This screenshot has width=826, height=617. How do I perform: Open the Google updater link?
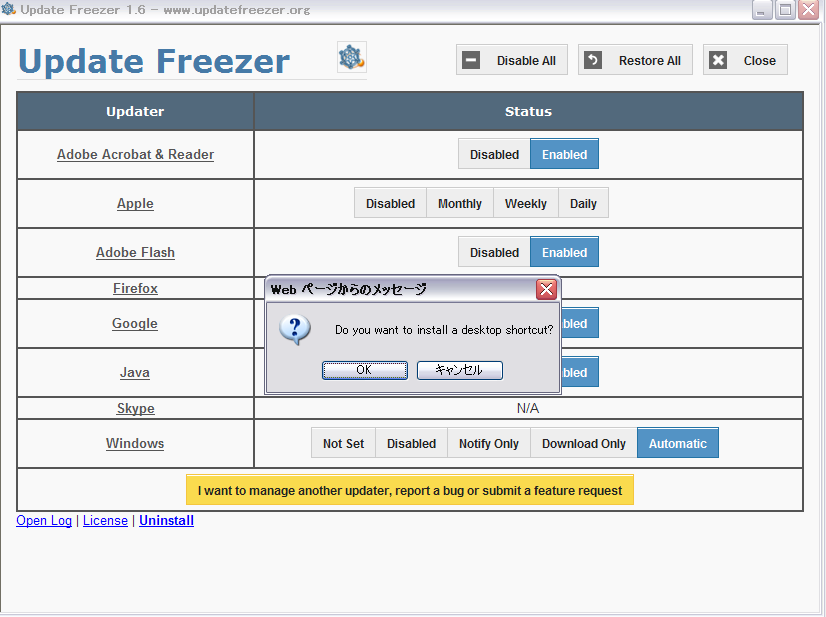point(134,324)
